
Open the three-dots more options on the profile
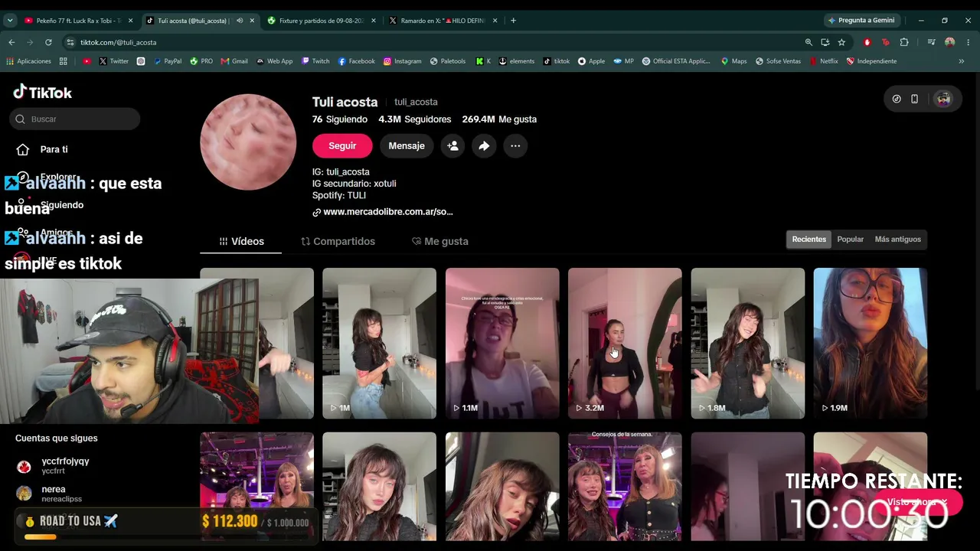515,145
